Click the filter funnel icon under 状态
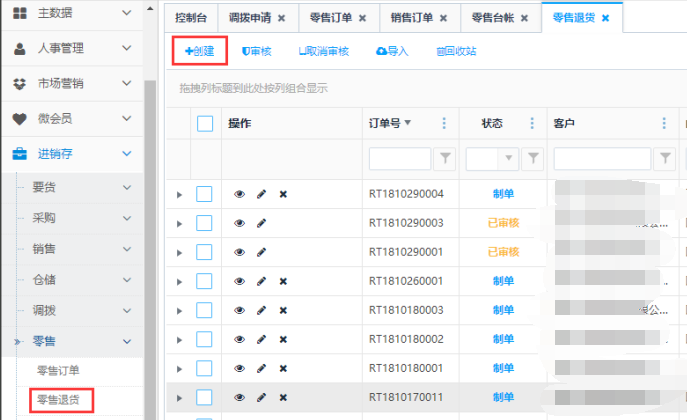The height and width of the screenshot is (420, 687). pos(534,158)
